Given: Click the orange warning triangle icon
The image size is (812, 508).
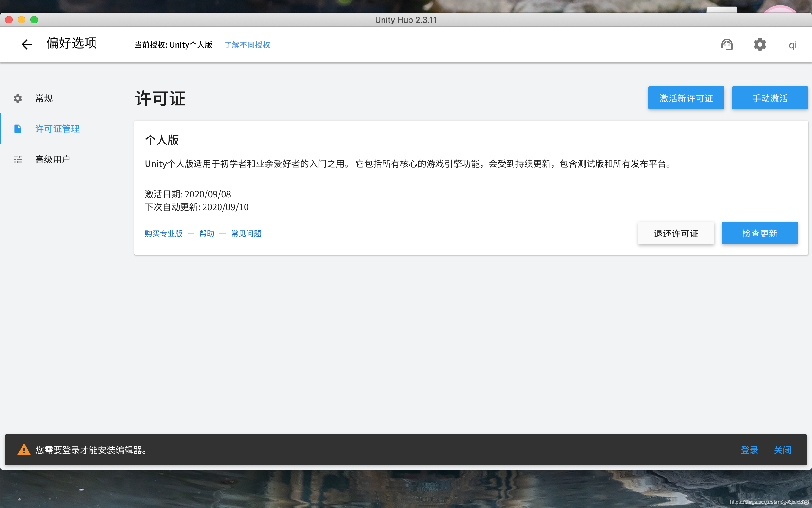Looking at the screenshot, I should [24, 450].
